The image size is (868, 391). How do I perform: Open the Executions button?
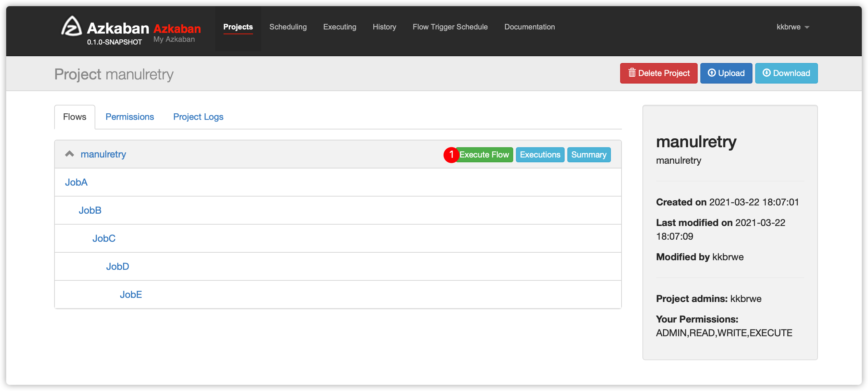click(540, 155)
